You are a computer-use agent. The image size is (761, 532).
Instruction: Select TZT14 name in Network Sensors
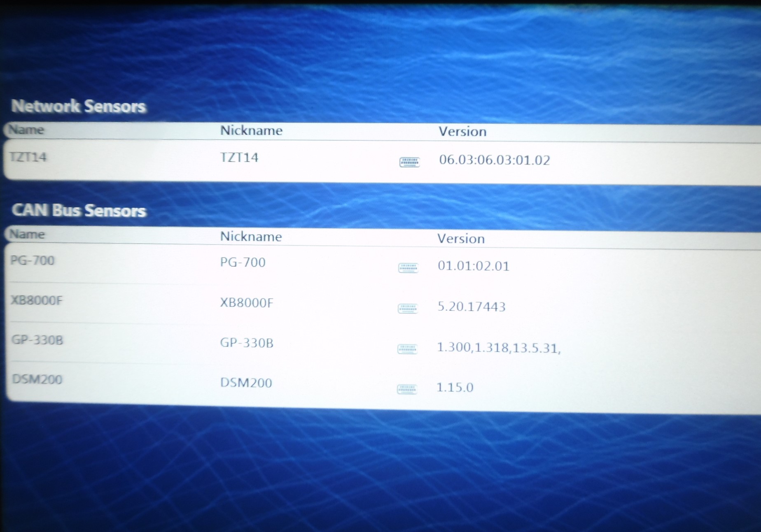[28, 157]
